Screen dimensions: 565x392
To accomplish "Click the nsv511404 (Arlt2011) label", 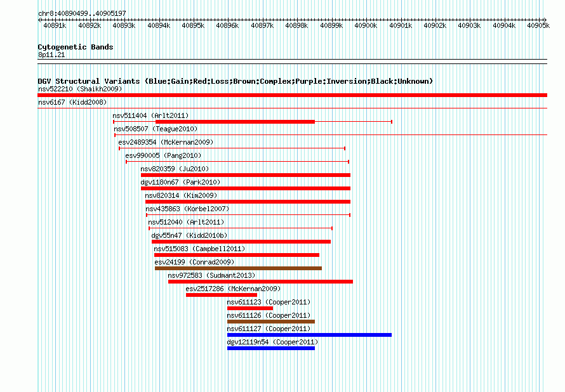I will tap(150, 115).
